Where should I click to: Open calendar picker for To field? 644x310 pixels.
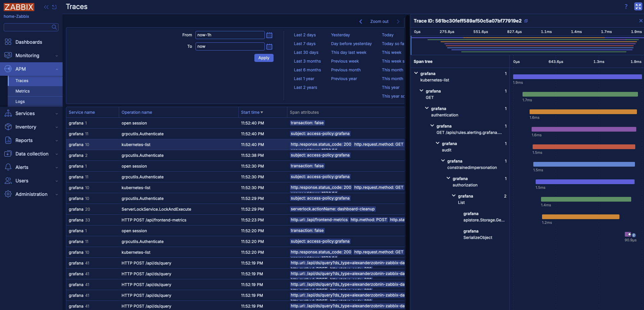coord(269,46)
